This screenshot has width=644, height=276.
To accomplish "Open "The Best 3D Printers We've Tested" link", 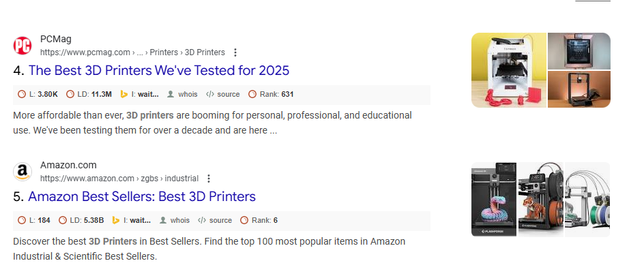I will [x=158, y=70].
